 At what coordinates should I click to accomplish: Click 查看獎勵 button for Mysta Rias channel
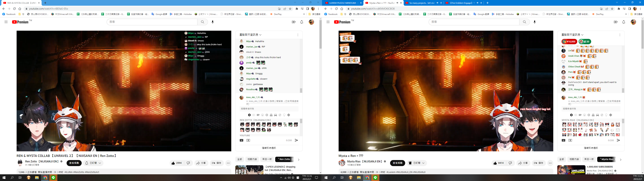point(397,163)
